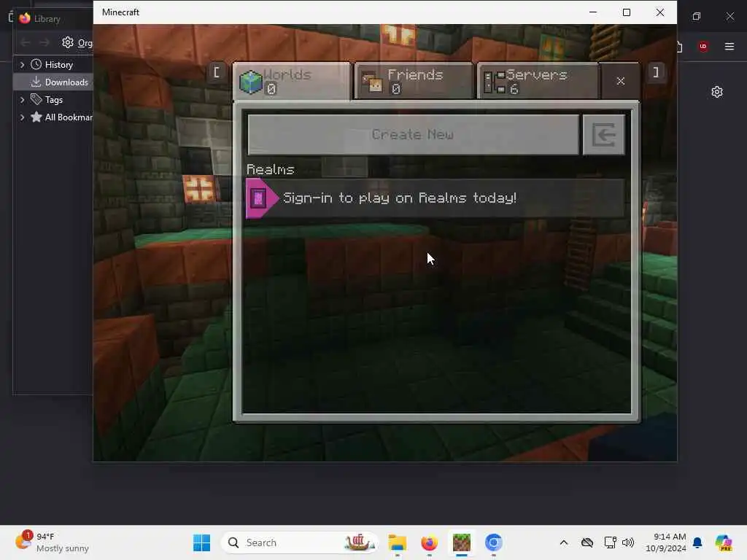Click the Create New world button

[x=413, y=134]
